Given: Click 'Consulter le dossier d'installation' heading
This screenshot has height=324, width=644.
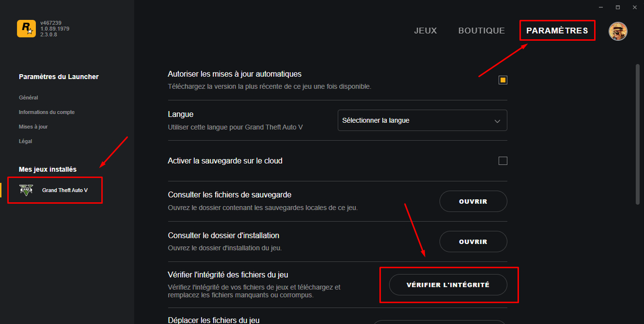Looking at the screenshot, I should pyautogui.click(x=223, y=235).
